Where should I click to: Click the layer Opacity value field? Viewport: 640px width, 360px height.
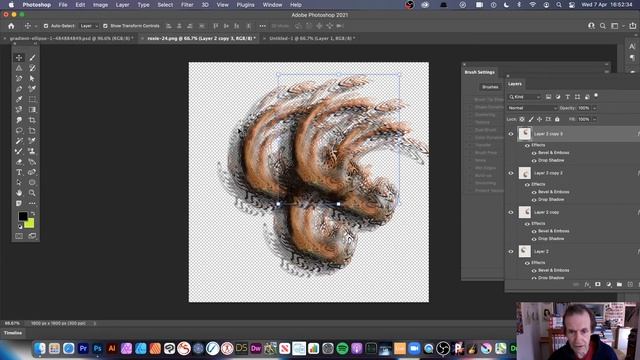584,108
